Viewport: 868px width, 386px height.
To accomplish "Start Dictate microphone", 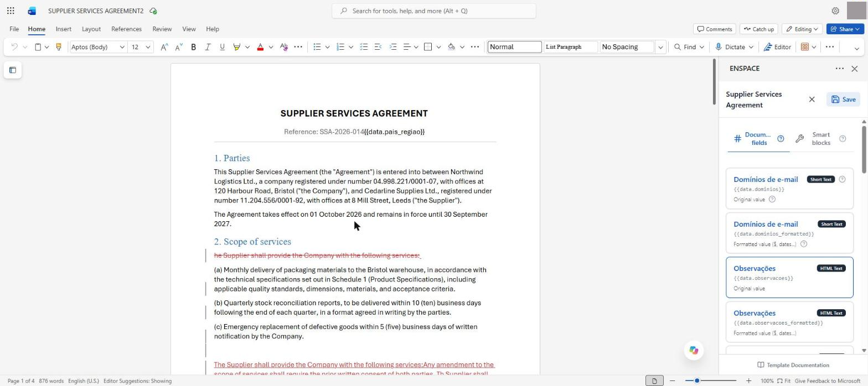I will [x=730, y=47].
